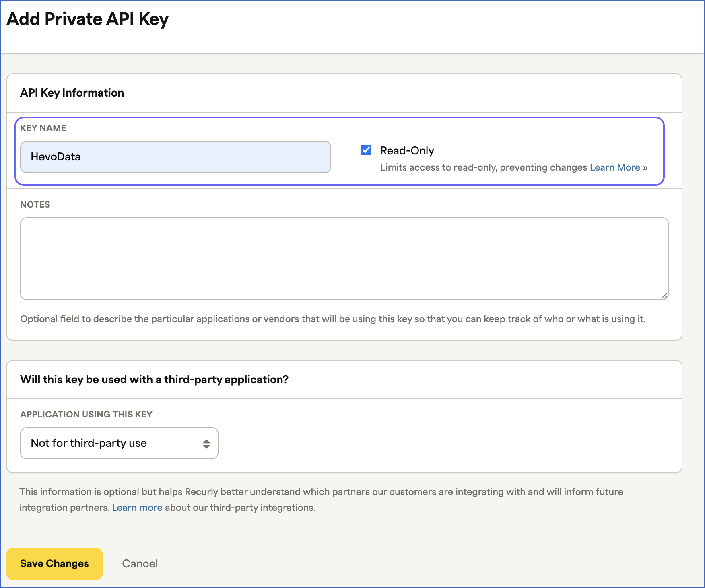Click the Key Name input field

pos(175,157)
